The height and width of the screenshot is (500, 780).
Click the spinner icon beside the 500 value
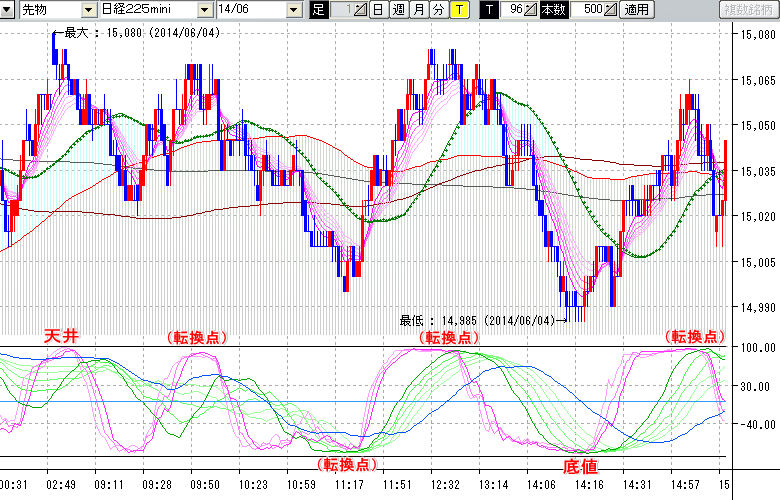tap(611, 10)
